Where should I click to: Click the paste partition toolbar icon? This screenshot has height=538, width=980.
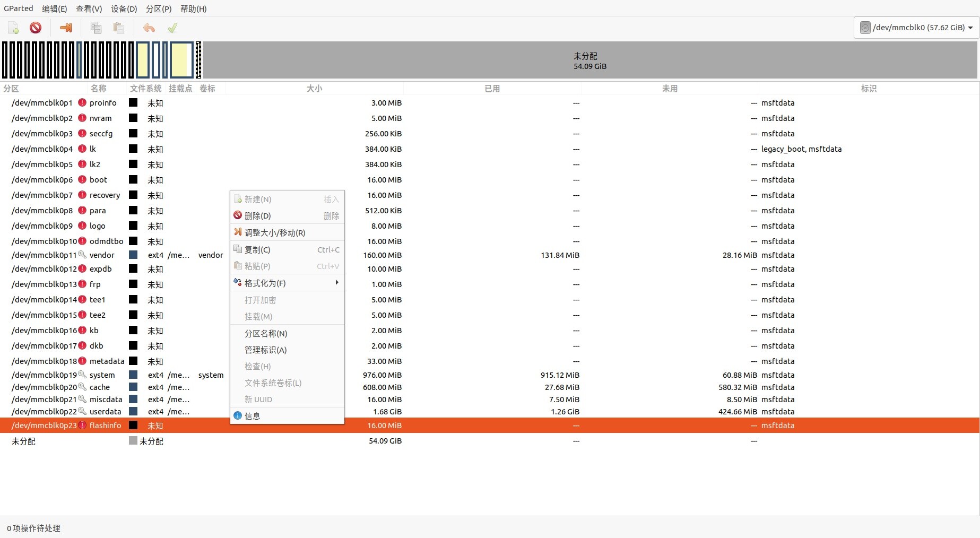[119, 28]
